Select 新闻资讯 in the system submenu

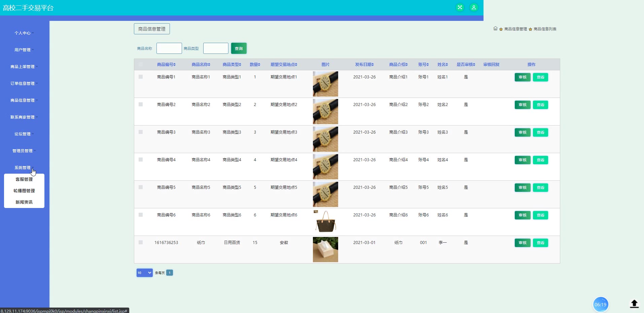(x=24, y=202)
